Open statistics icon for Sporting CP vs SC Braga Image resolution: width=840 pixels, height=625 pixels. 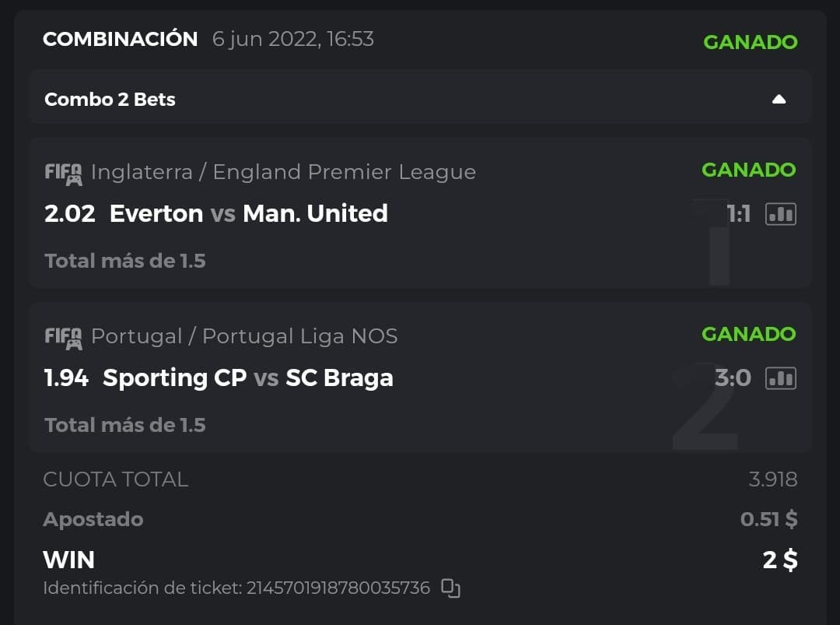(x=781, y=378)
